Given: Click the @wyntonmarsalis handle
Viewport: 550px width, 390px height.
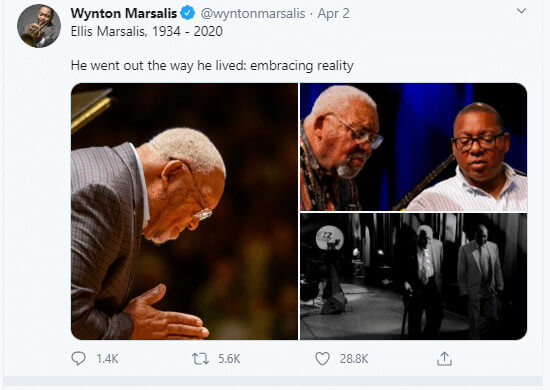Looking at the screenshot, I should click(x=253, y=13).
